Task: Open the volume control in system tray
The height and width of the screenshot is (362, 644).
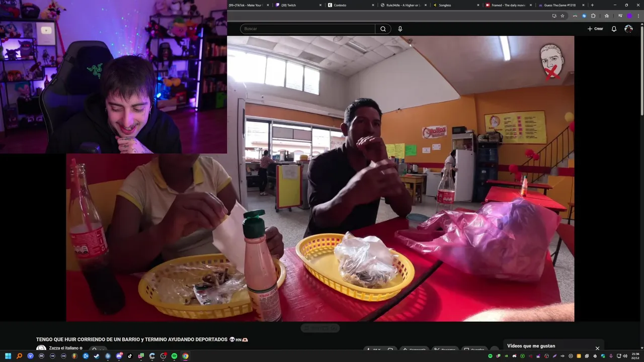Action: pos(625,356)
